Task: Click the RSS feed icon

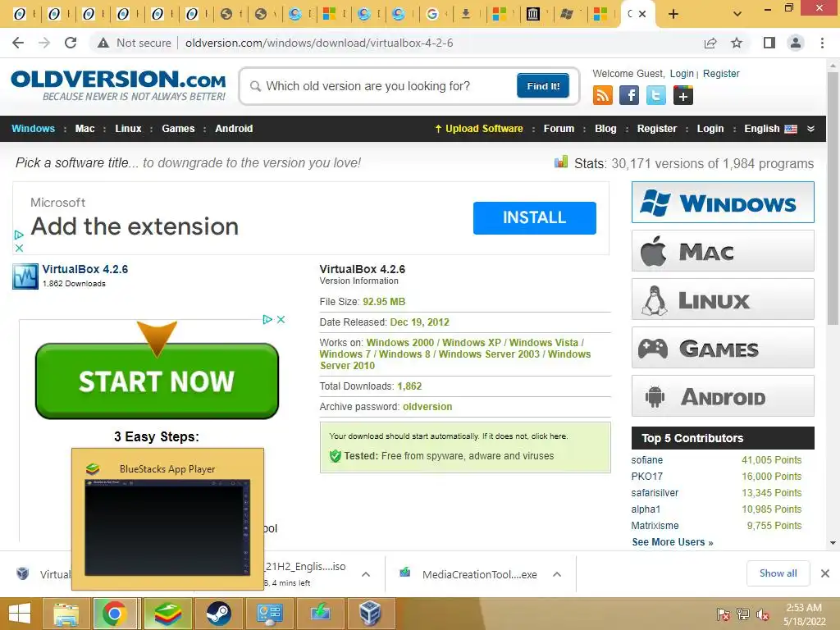Action: (603, 95)
